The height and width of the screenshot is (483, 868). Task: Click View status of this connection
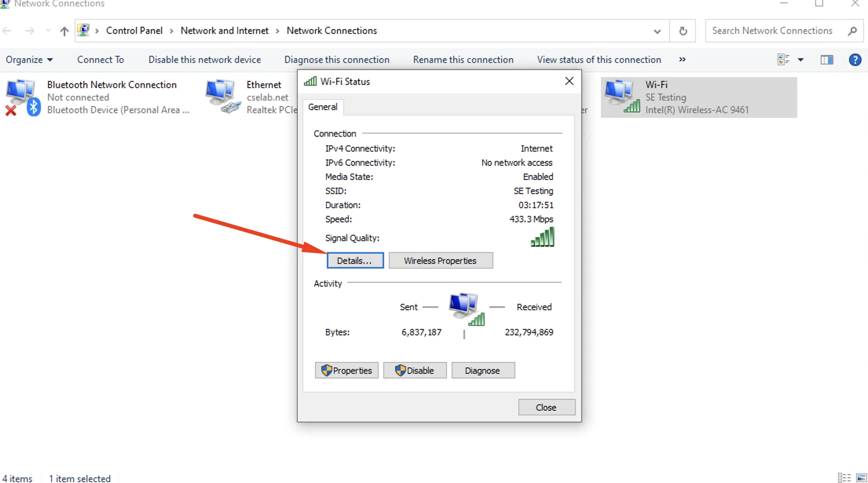[x=599, y=60]
